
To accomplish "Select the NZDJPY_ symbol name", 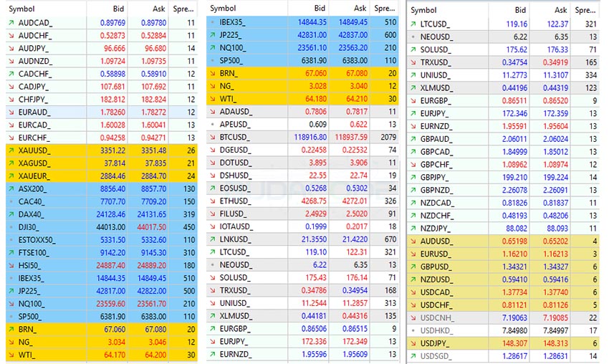I will [436, 229].
